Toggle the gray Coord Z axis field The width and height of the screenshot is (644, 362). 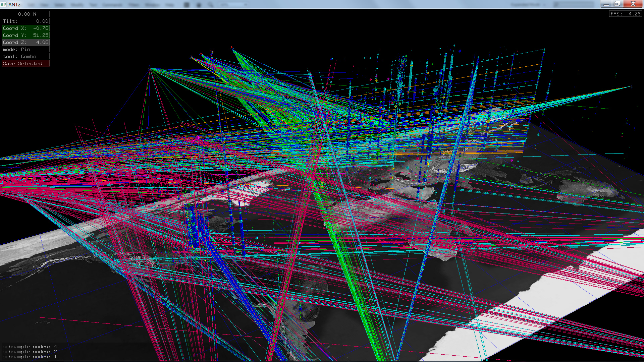[x=26, y=42]
